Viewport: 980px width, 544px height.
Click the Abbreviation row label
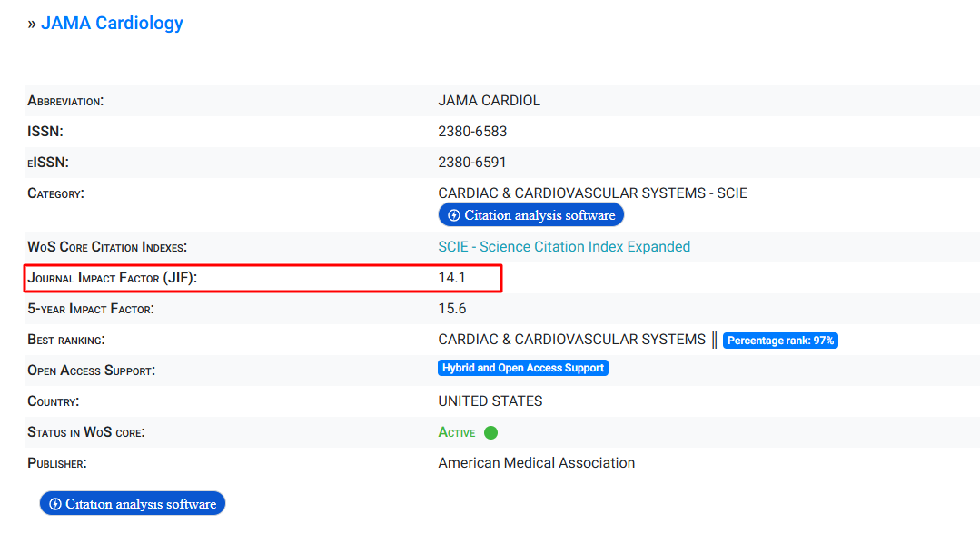coord(65,102)
